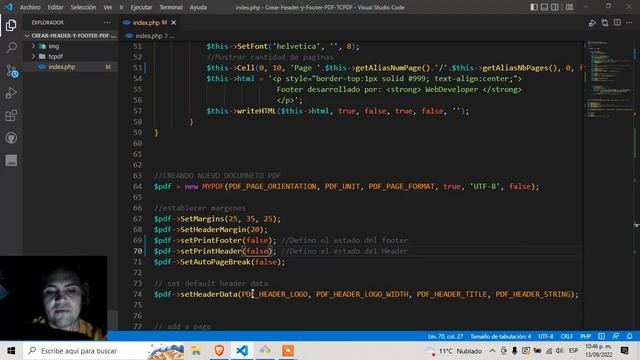Open the Selección menu

83,7
